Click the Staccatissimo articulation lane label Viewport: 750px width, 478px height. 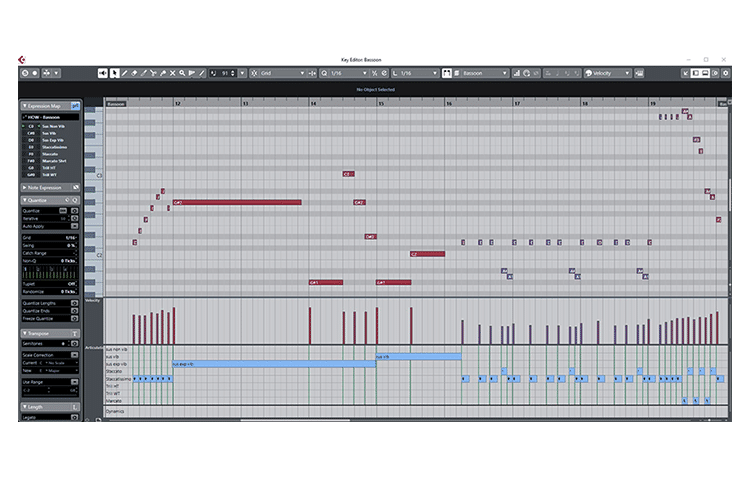coord(118,379)
